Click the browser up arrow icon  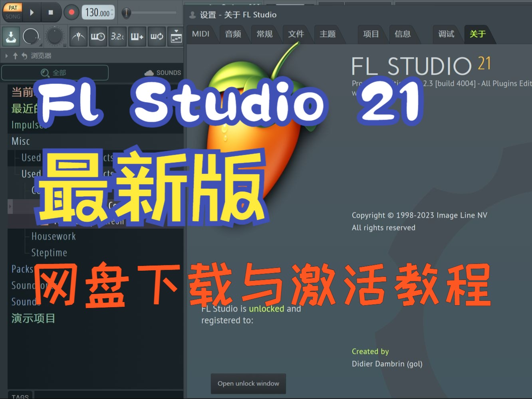15,56
